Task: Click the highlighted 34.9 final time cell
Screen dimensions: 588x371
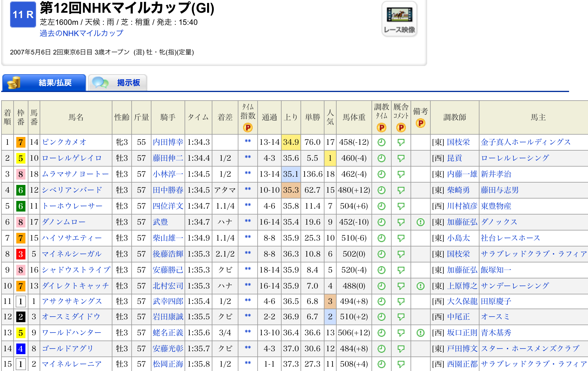Action: pyautogui.click(x=291, y=142)
